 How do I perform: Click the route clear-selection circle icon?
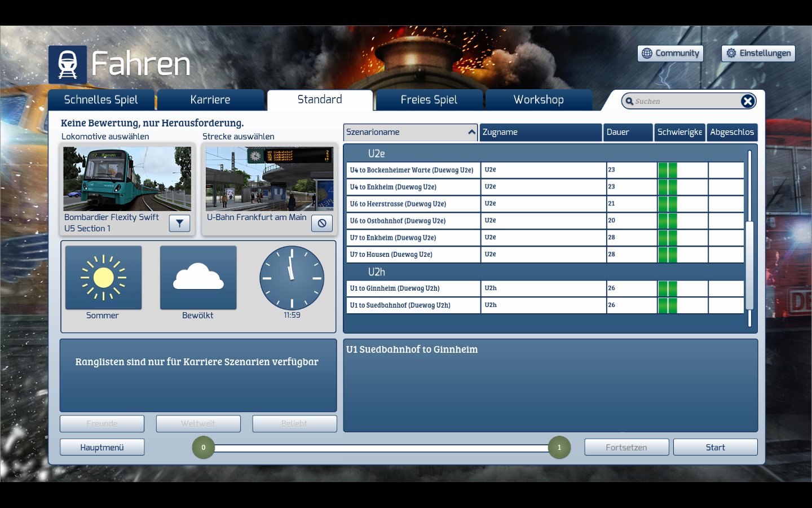pos(322,224)
